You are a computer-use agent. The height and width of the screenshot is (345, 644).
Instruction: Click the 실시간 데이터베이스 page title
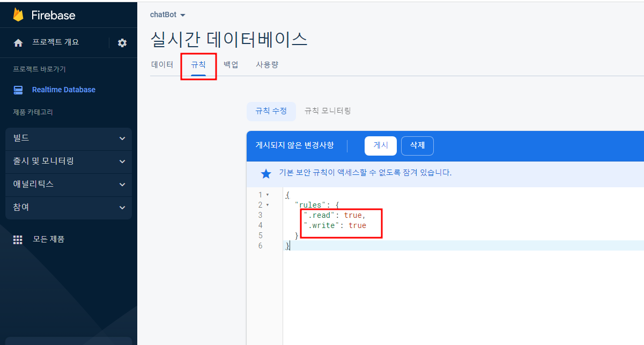click(x=229, y=39)
